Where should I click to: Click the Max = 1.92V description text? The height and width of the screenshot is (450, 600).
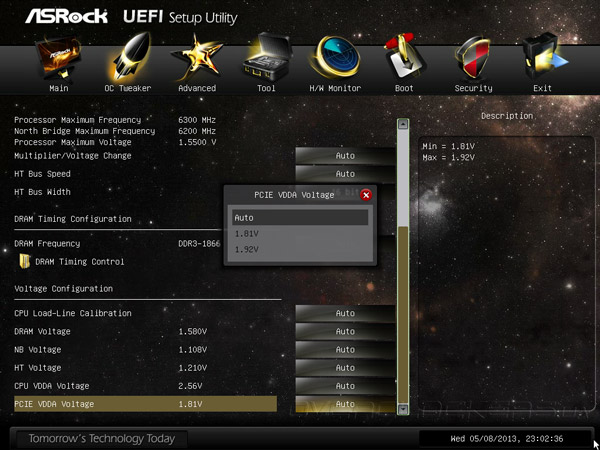coord(448,157)
